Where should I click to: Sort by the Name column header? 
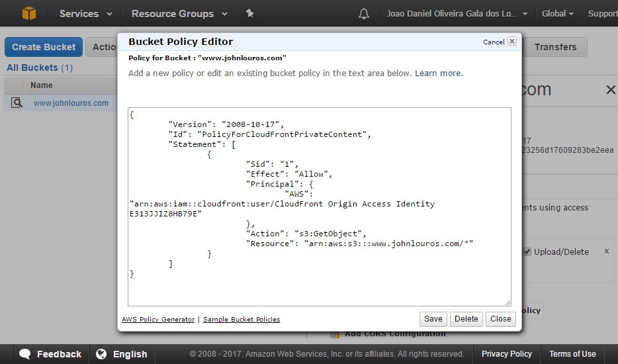(x=42, y=85)
